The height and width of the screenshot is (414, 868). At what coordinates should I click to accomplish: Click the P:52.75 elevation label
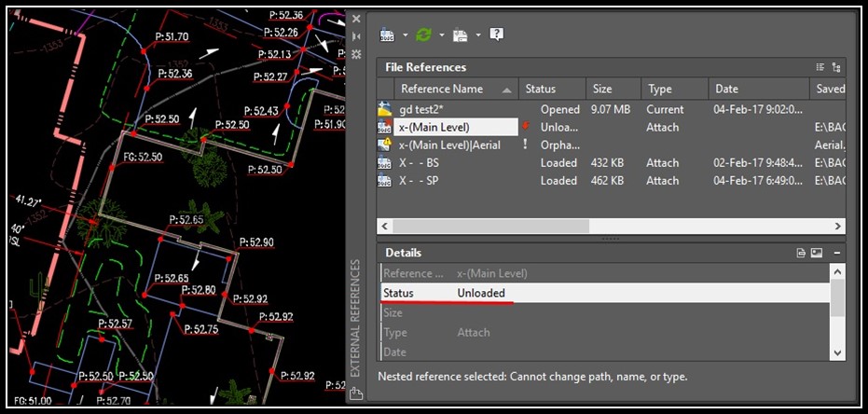coord(201,329)
